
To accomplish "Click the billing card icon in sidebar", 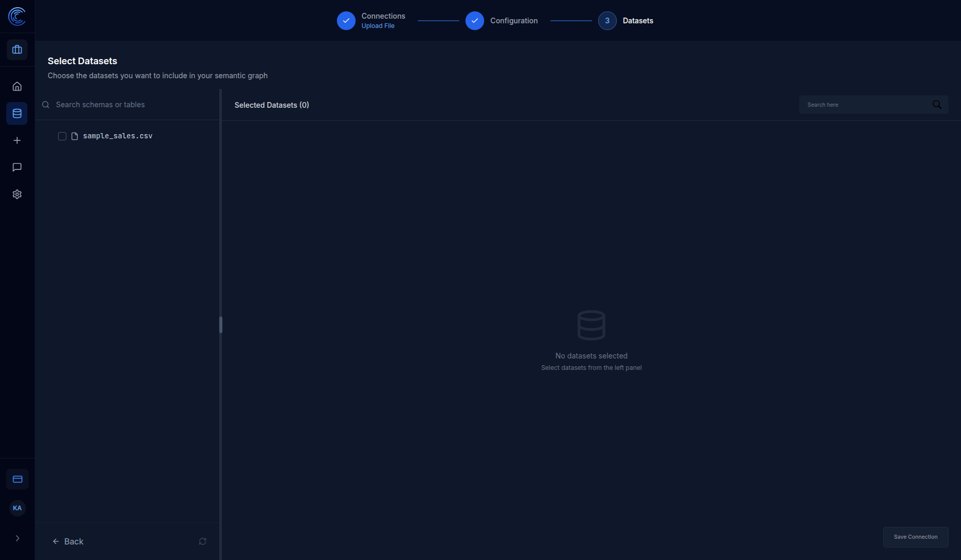I will (17, 479).
